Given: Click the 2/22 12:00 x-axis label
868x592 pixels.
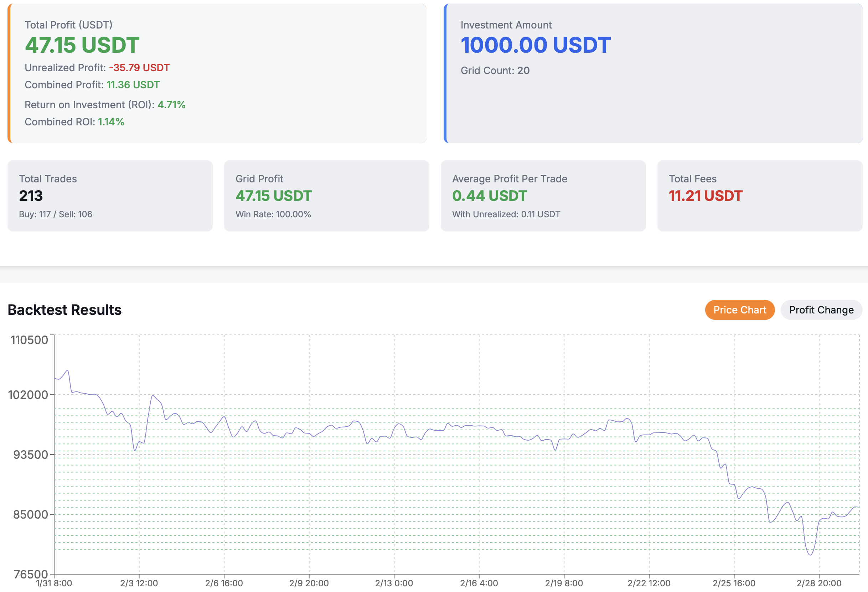Looking at the screenshot, I should pyautogui.click(x=649, y=583).
